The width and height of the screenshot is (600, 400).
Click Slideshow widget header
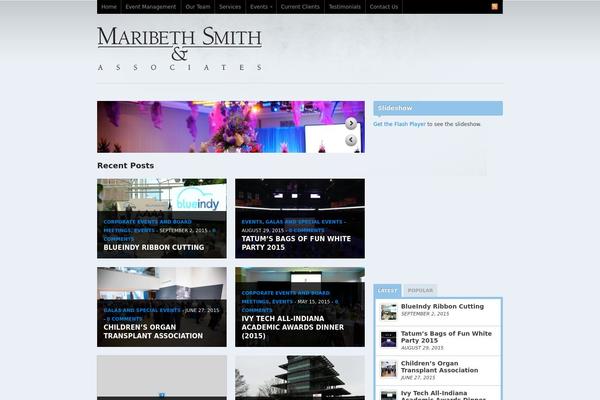438,108
